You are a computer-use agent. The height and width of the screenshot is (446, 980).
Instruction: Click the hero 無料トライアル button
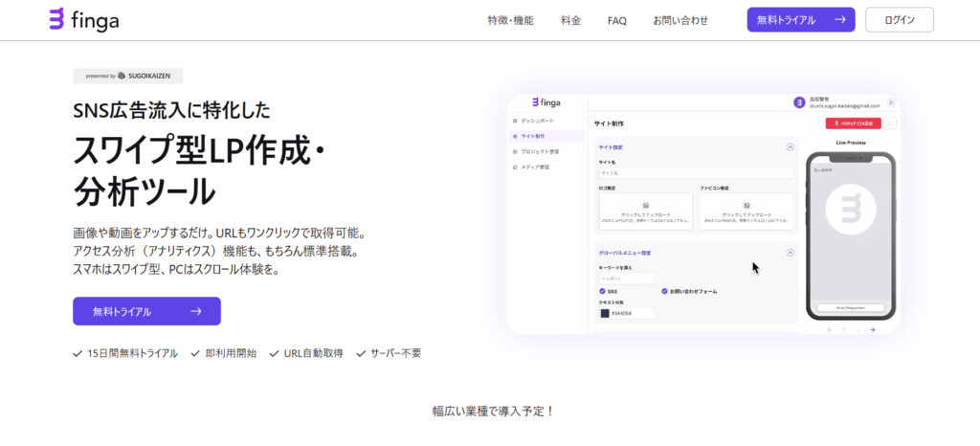[146, 311]
